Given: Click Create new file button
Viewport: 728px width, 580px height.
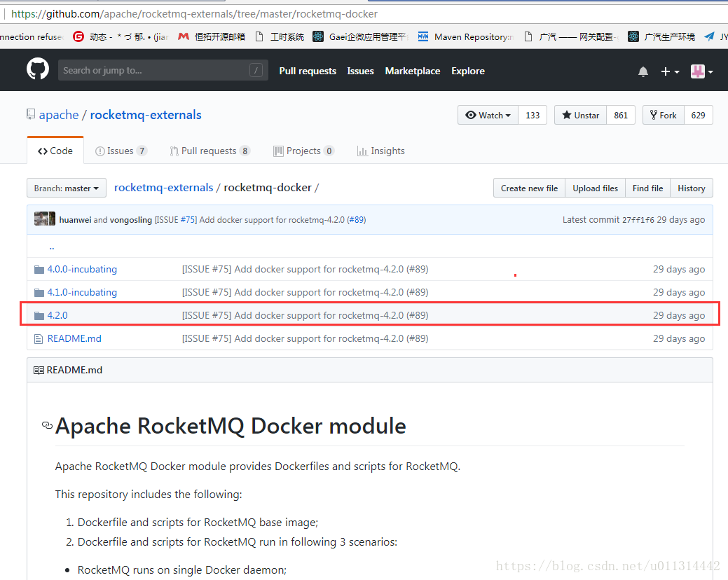Looking at the screenshot, I should pyautogui.click(x=529, y=188).
